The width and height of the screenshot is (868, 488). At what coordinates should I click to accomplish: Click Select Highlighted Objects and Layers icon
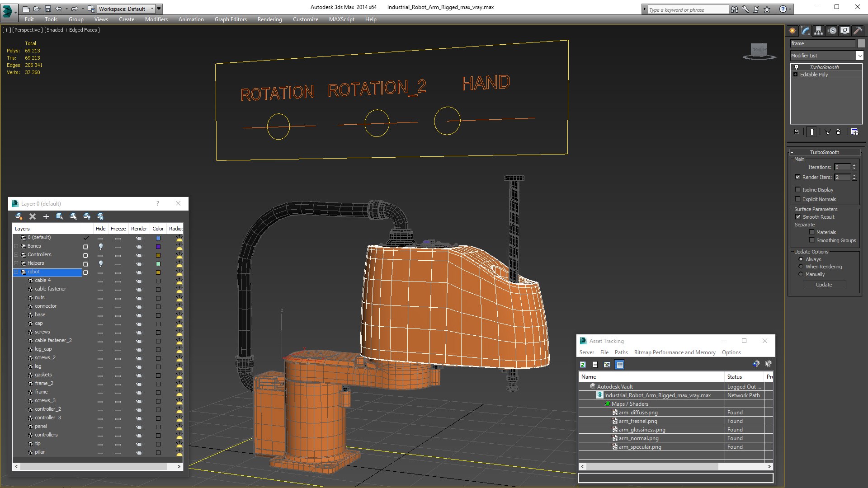(59, 216)
